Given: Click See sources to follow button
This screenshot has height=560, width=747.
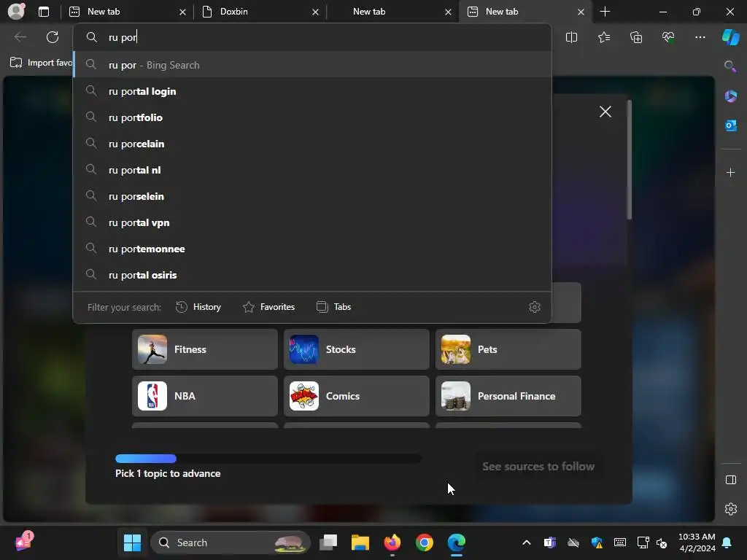Looking at the screenshot, I should click(x=538, y=466).
